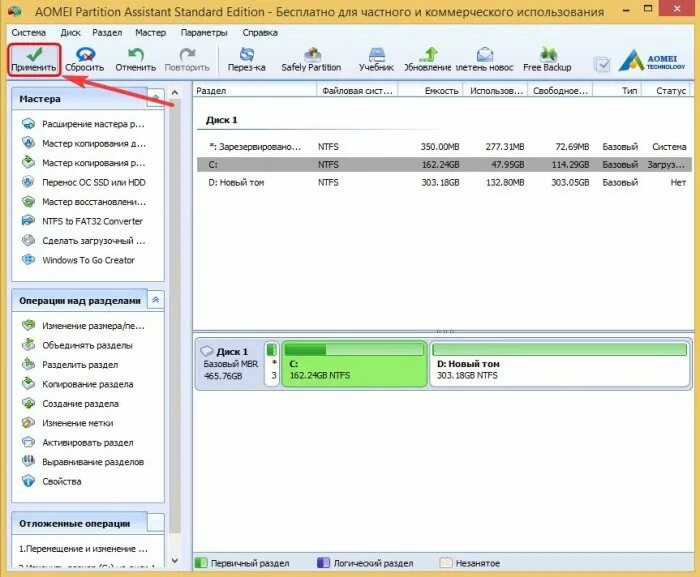
Task: Collapse the Мастера panel
Action: [156, 97]
